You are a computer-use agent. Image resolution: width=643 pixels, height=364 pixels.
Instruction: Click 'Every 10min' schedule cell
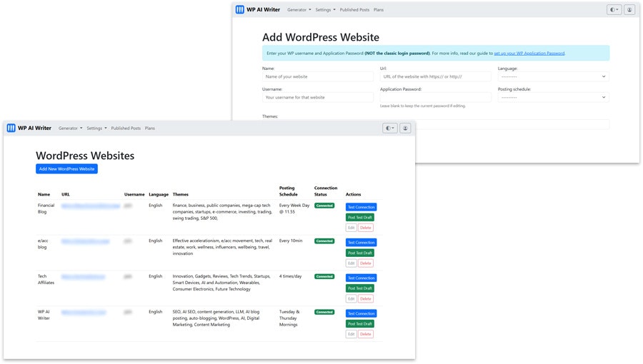(291, 241)
